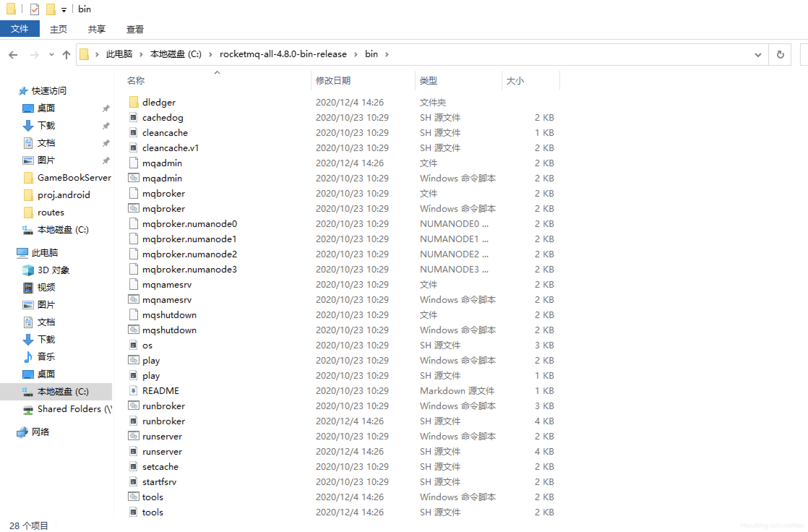Click the Forward navigation arrow

coord(34,55)
